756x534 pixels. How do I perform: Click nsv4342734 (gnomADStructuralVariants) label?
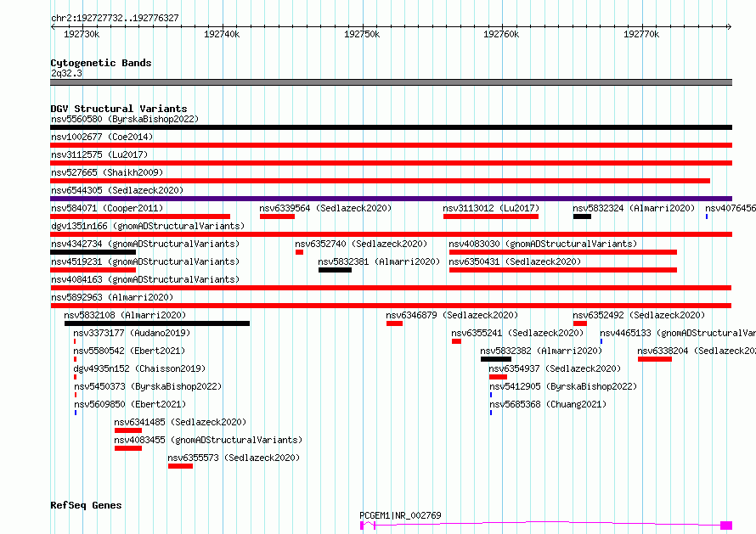coord(145,244)
